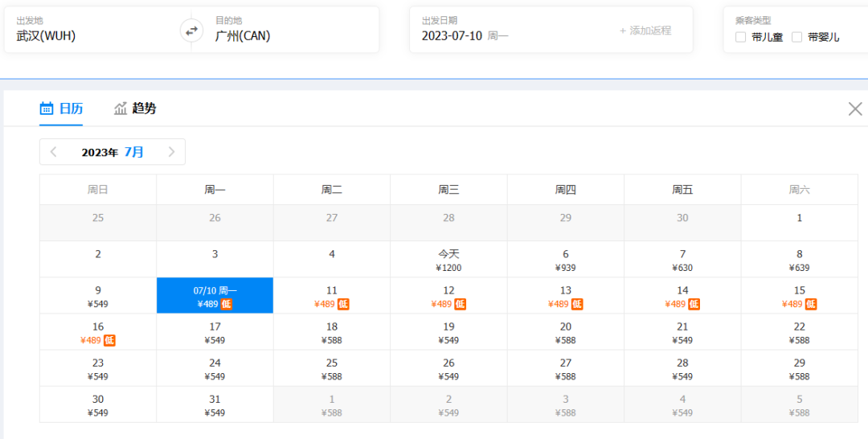Image resolution: width=868 pixels, height=439 pixels.
Task: Select July 20 priced ¥588
Action: click(566, 332)
